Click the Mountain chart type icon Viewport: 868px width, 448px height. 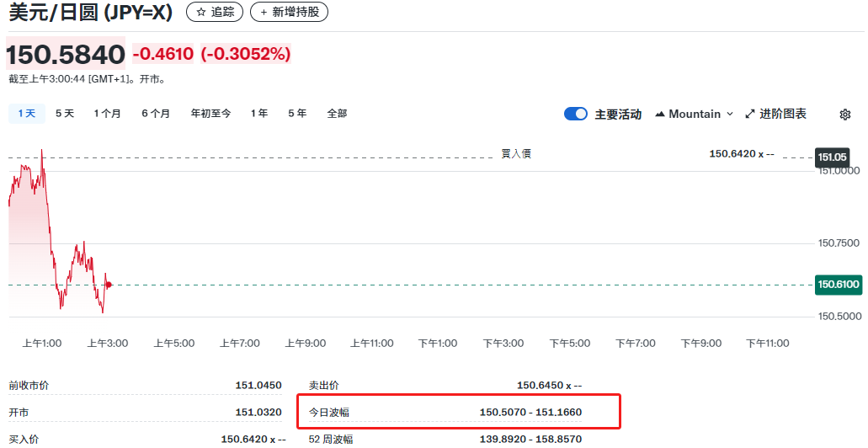[660, 114]
